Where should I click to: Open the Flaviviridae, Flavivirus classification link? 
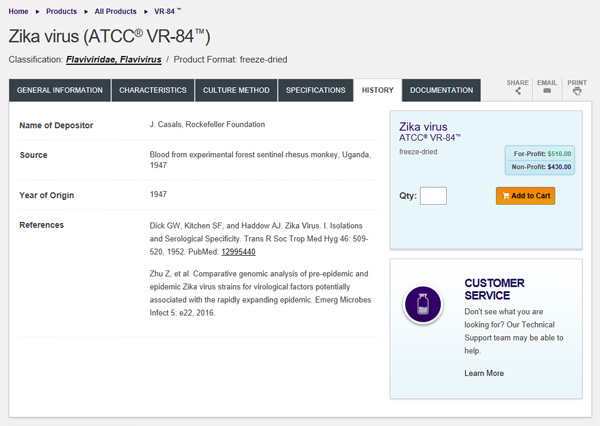[x=114, y=60]
